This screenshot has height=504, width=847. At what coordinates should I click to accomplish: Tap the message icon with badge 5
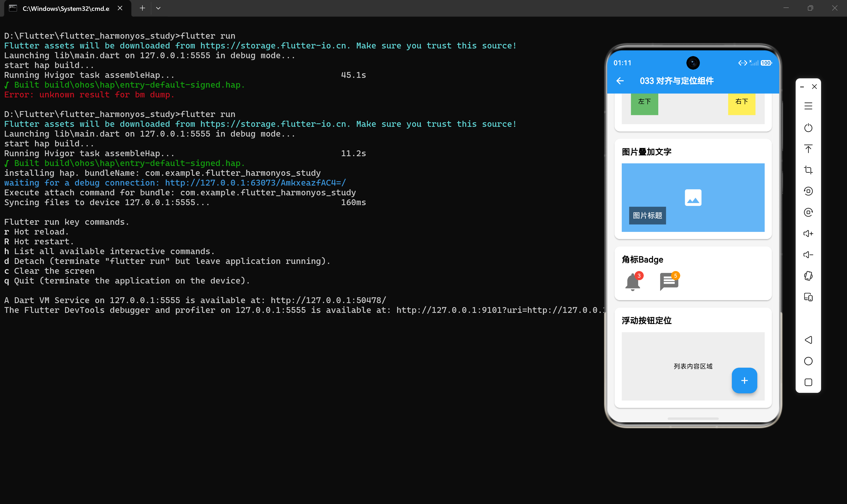669,282
